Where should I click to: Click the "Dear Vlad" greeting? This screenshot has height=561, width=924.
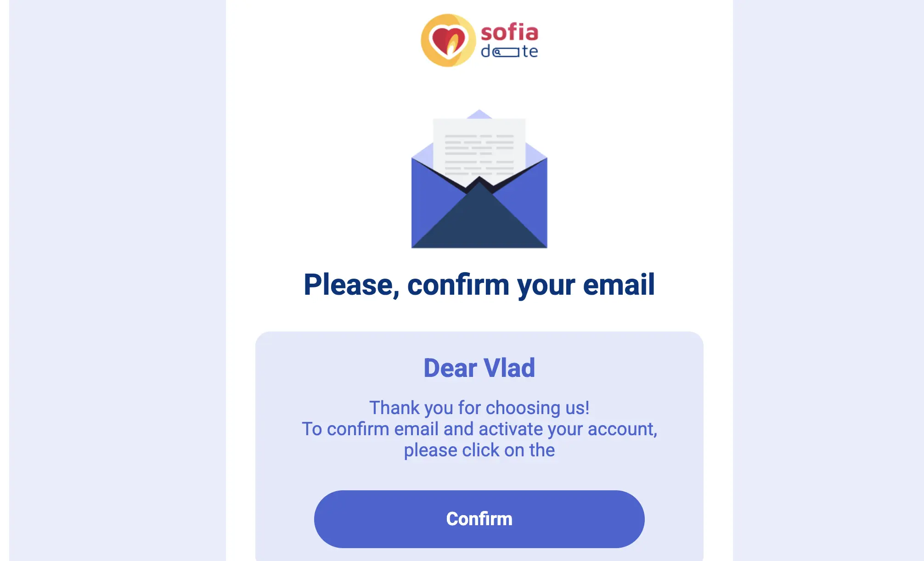coord(479,368)
